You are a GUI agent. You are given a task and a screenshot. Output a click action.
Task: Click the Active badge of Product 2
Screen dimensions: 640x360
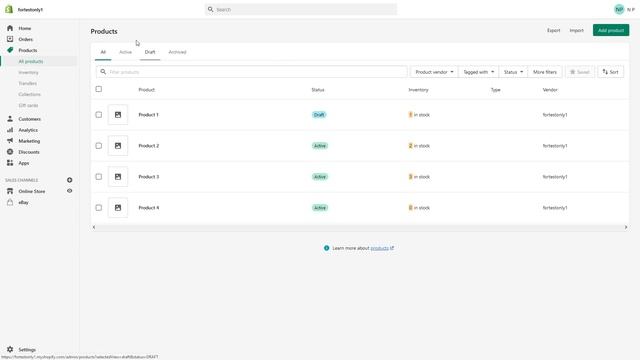[320, 146]
